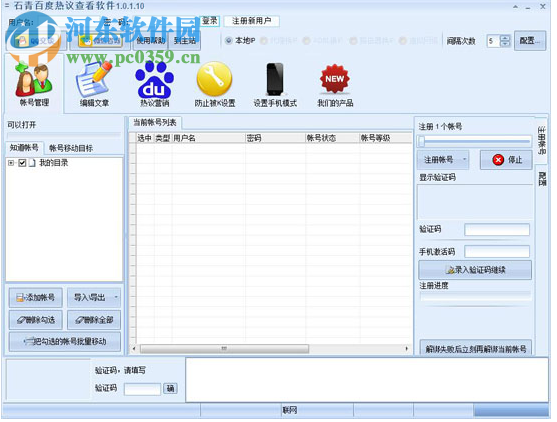This screenshot has height=422, width=557.
Task: Increase the 间隔次数 spinner value
Action: coord(505,38)
